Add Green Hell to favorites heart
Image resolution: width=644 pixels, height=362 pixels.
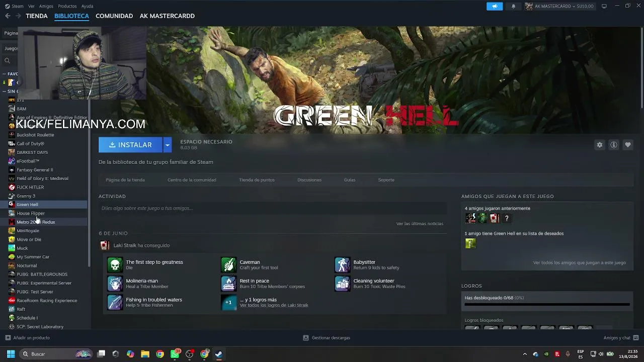(x=628, y=145)
